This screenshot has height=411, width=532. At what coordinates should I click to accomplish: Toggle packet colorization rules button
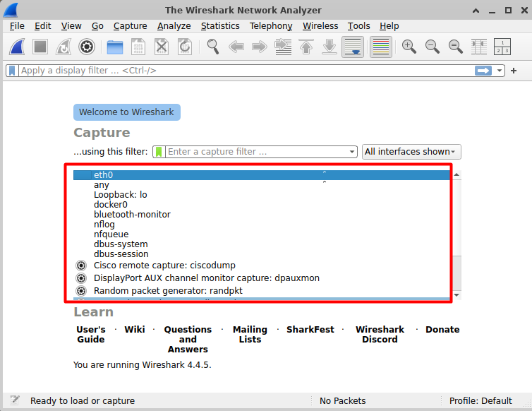(381, 47)
